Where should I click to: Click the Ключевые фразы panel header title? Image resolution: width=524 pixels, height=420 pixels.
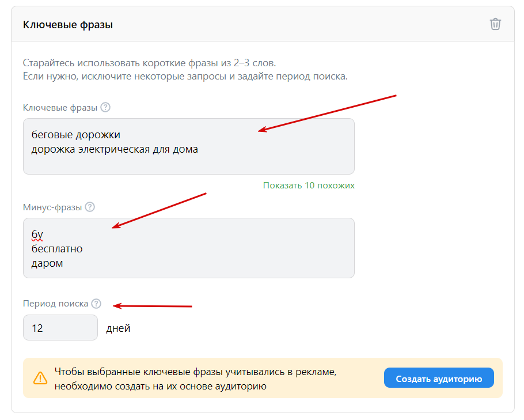coord(68,25)
